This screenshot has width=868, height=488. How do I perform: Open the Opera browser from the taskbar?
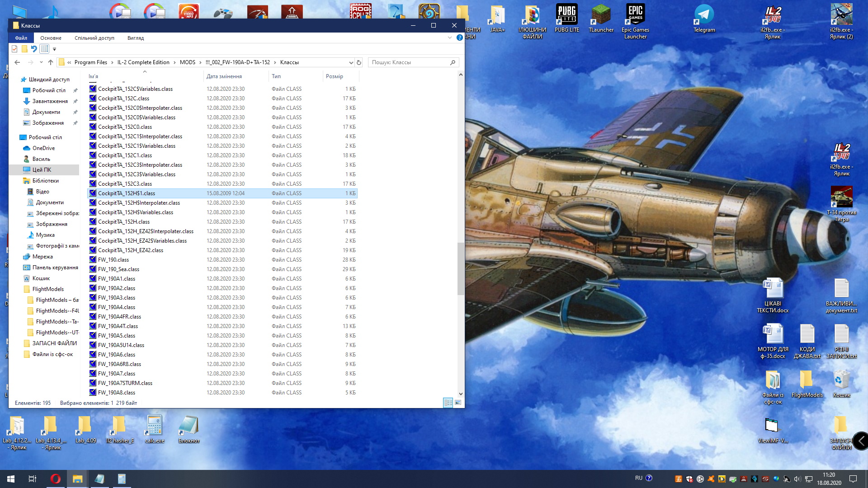point(56,479)
